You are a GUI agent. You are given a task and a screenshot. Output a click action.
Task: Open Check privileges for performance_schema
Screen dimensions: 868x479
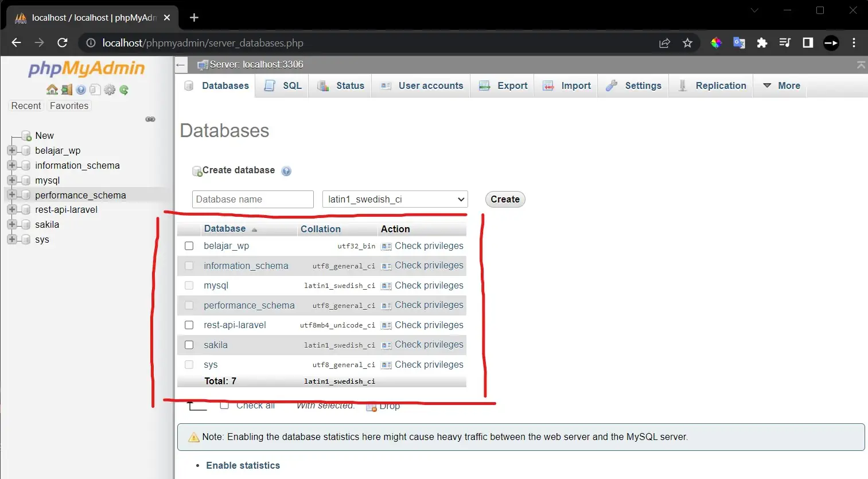pyautogui.click(x=423, y=305)
